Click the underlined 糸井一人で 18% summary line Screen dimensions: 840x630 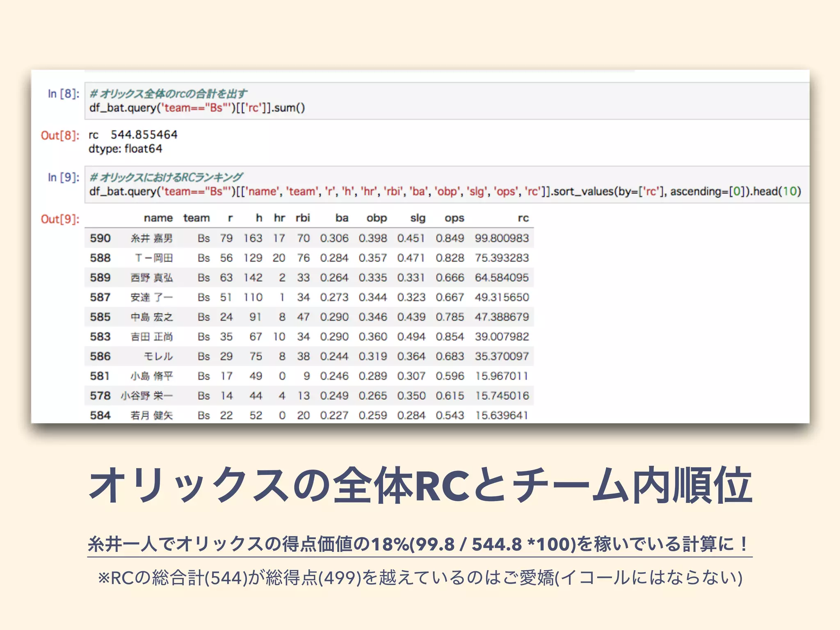(x=419, y=545)
